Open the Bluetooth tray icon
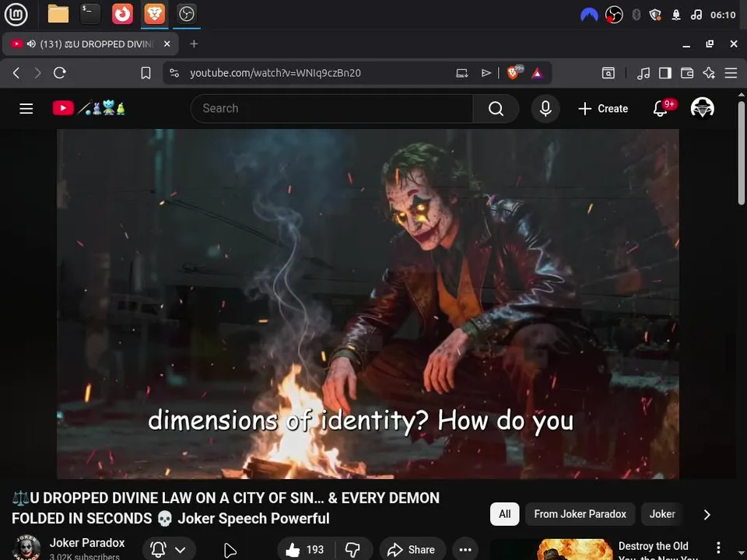Image resolution: width=747 pixels, height=560 pixels. pyautogui.click(x=636, y=15)
